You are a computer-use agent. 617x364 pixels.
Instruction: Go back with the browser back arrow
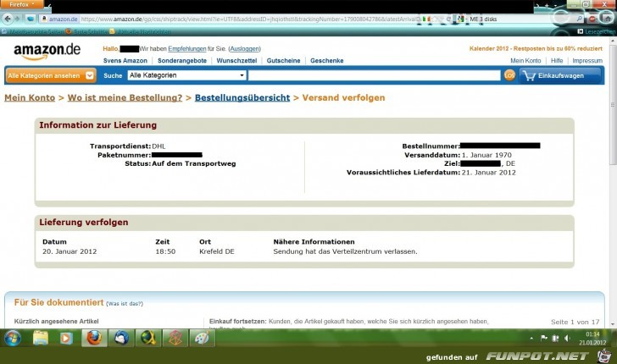8,19
